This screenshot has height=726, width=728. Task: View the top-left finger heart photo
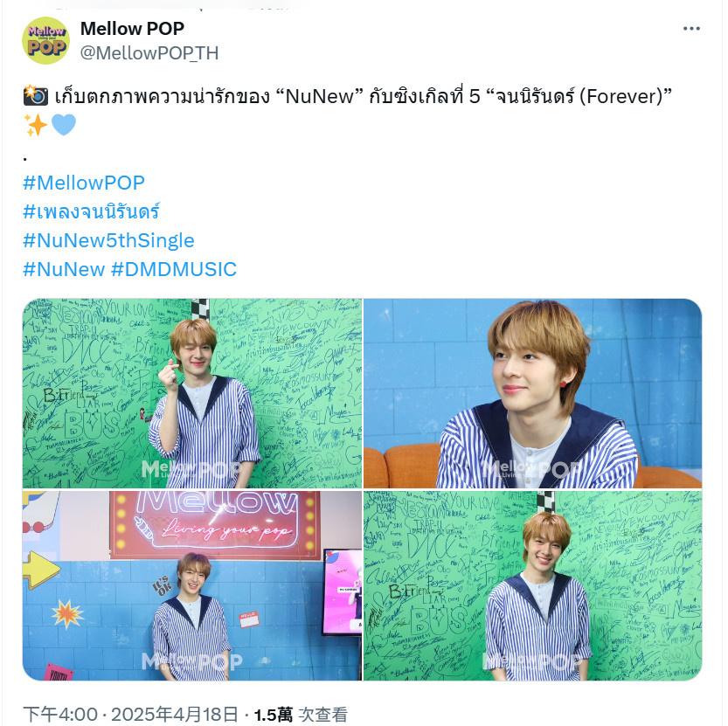(191, 393)
